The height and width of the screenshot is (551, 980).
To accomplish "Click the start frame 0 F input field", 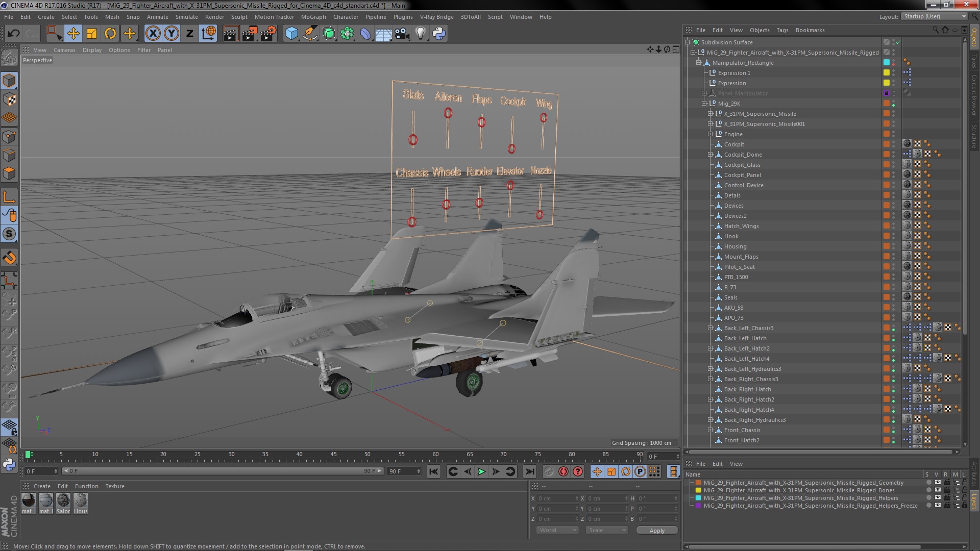I will [x=41, y=471].
